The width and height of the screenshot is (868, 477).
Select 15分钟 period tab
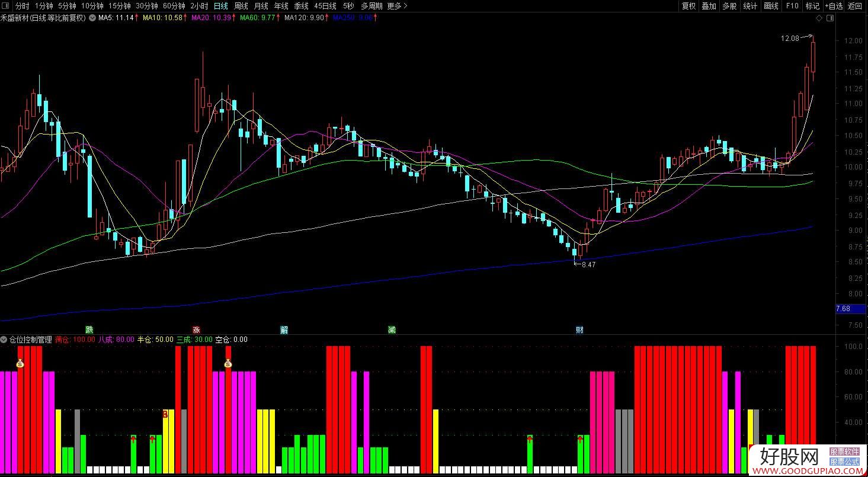click(x=119, y=6)
